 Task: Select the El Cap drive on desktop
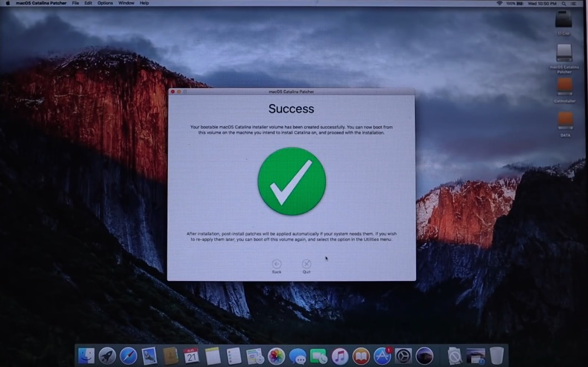click(x=564, y=19)
